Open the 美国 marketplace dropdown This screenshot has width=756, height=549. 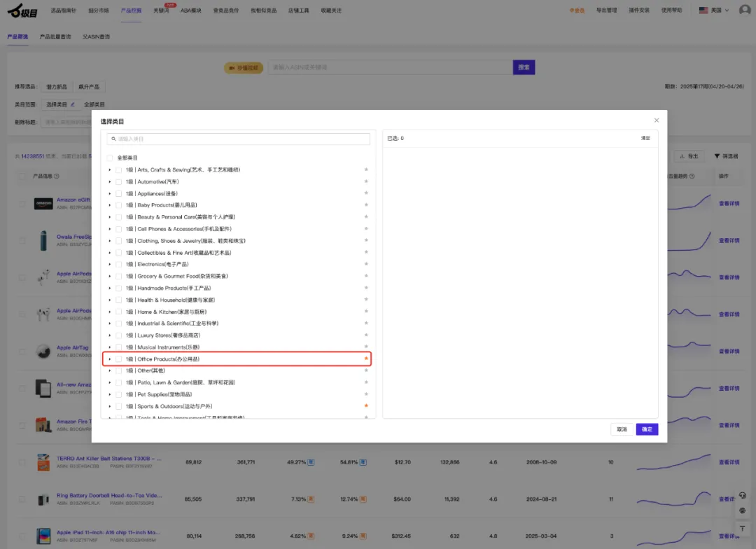pyautogui.click(x=714, y=11)
